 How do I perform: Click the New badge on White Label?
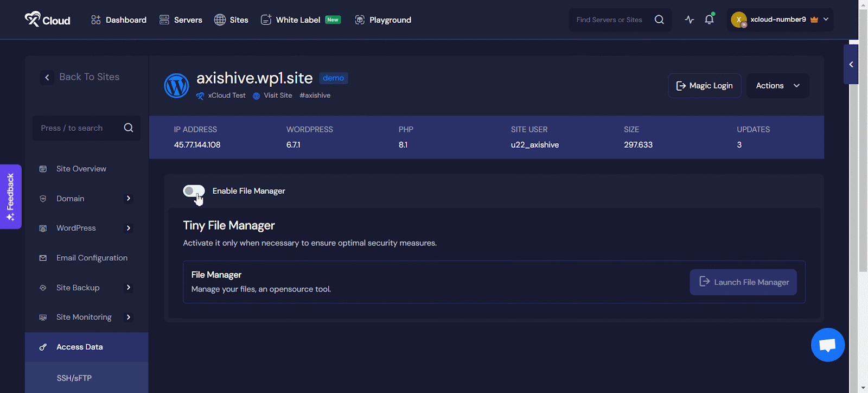(333, 20)
